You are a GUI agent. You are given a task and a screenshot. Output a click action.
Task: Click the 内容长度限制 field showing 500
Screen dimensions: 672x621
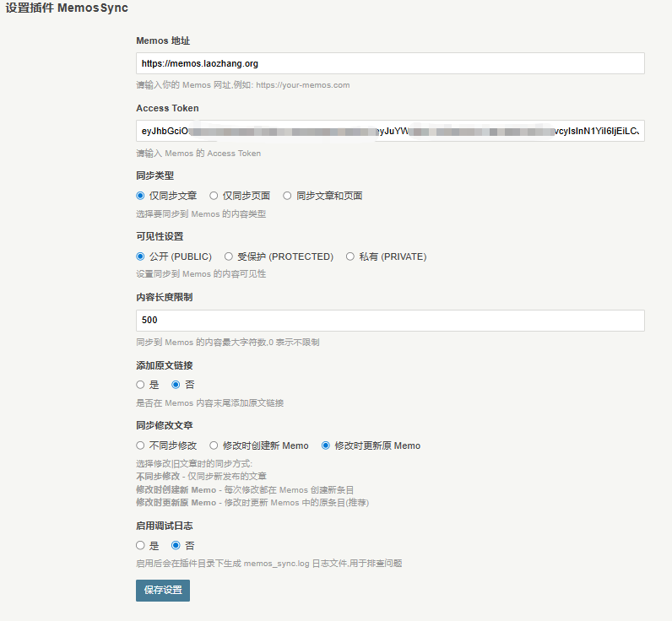click(x=390, y=321)
